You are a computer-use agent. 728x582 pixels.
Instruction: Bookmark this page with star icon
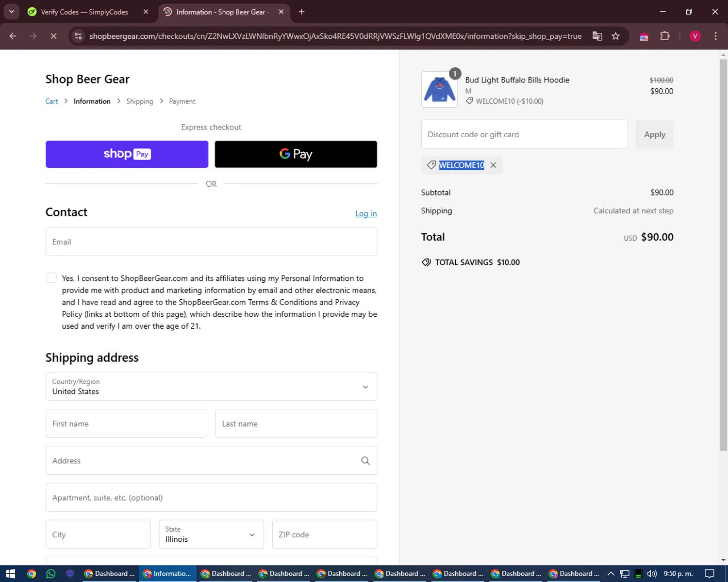[615, 36]
